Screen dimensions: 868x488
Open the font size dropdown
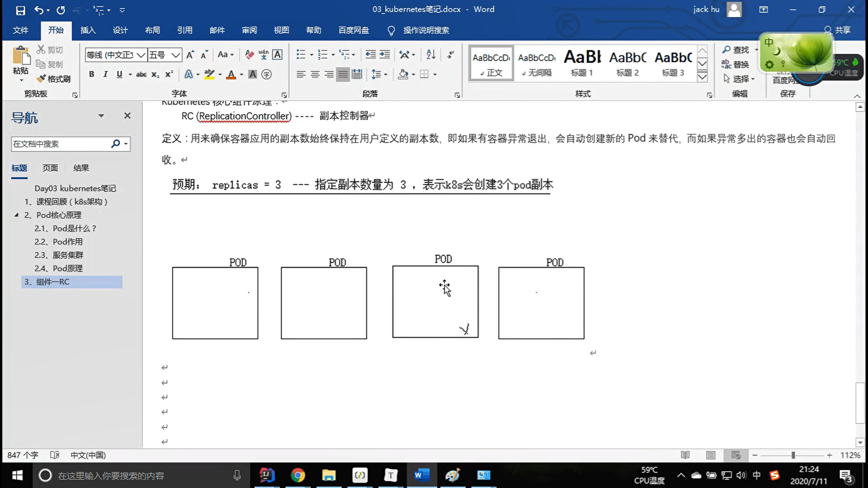click(x=176, y=55)
